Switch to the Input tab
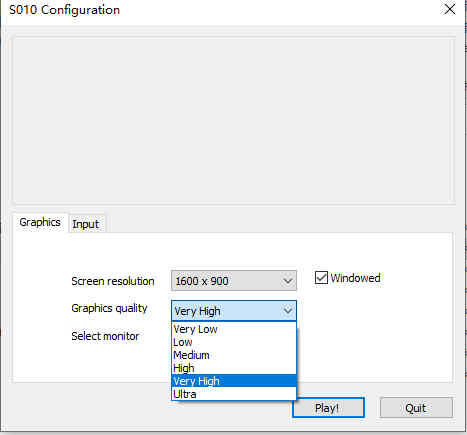The height and width of the screenshot is (435, 467). [86, 224]
